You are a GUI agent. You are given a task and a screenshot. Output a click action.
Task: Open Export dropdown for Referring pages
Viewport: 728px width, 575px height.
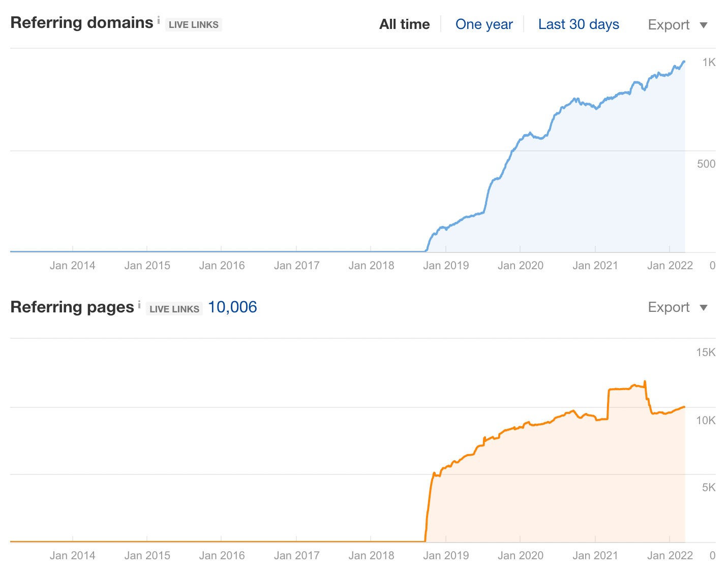click(x=678, y=307)
